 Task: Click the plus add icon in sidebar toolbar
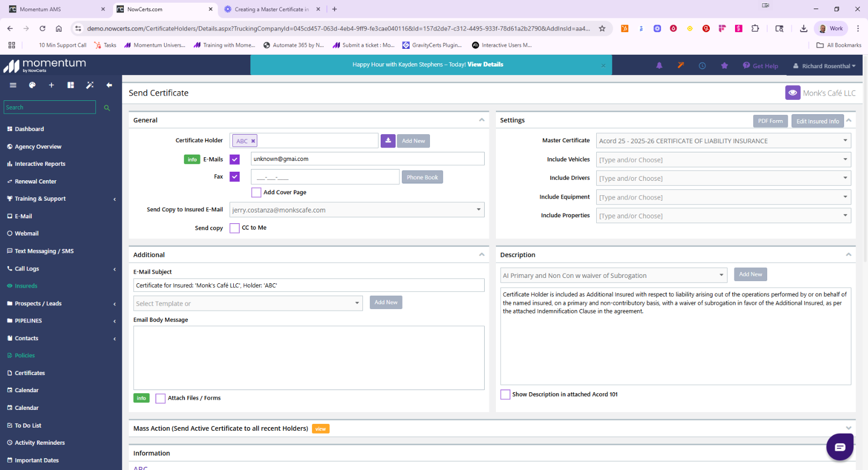[51, 85]
